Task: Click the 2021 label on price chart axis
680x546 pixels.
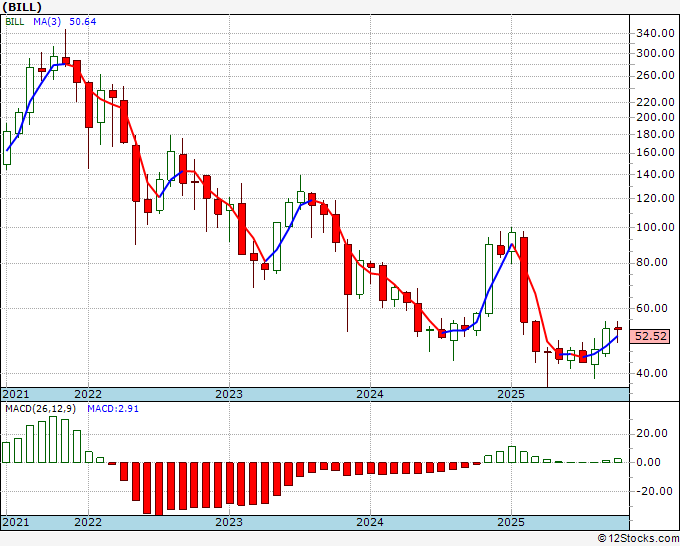Action: (16, 394)
